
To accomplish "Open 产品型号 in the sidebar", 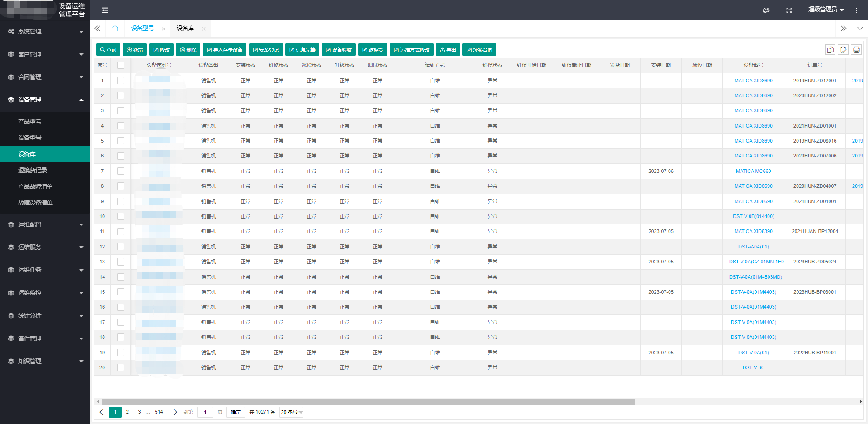I will click(x=45, y=121).
